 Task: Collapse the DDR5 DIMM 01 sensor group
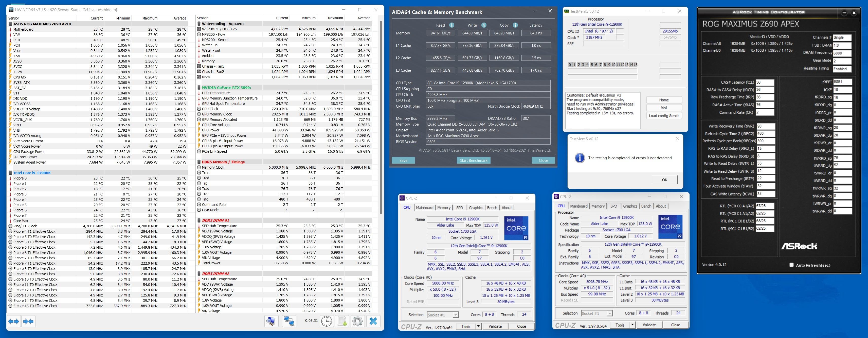tap(199, 221)
